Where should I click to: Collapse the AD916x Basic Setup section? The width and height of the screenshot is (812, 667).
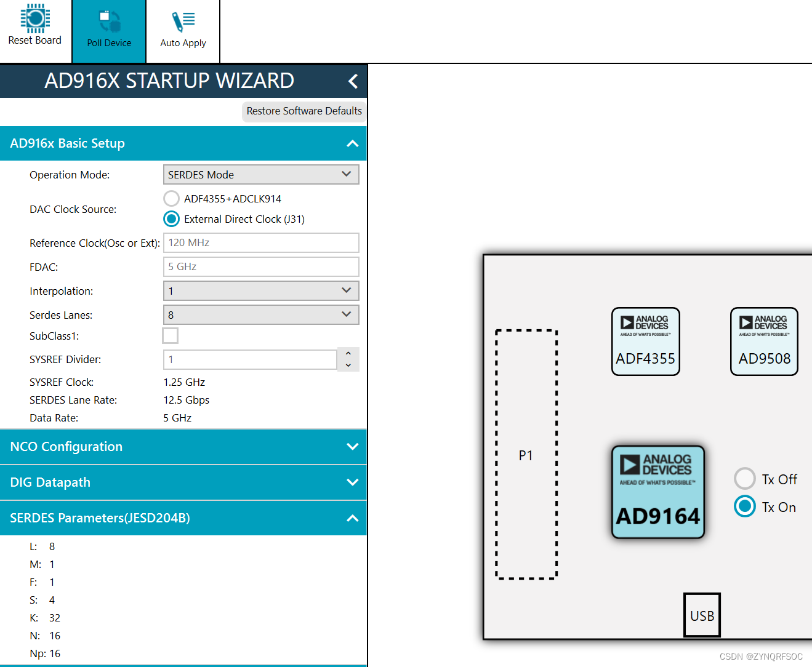[x=352, y=143]
